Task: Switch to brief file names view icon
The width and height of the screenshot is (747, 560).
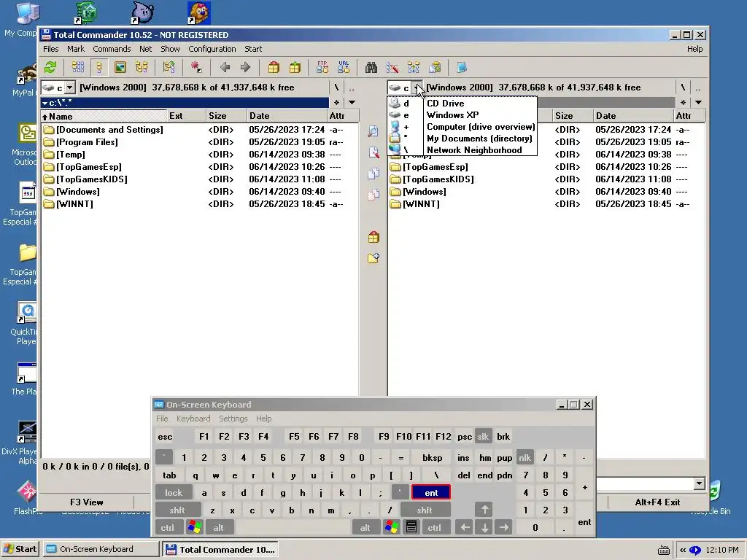Action: point(78,68)
